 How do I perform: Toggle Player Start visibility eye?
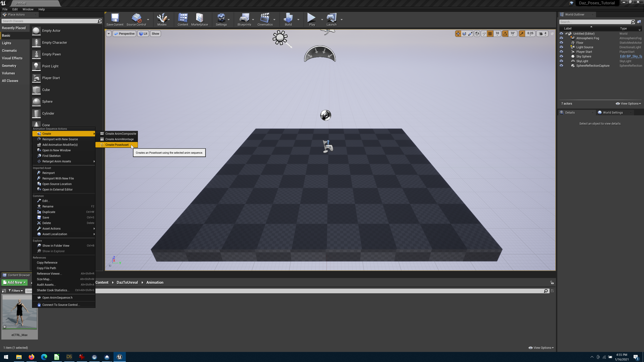(561, 52)
